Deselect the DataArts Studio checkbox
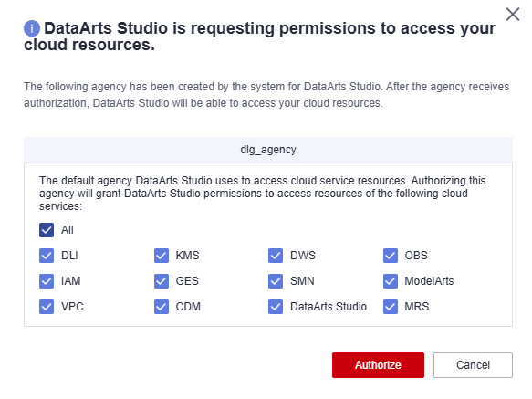This screenshot has height=399, width=532. pos(276,307)
